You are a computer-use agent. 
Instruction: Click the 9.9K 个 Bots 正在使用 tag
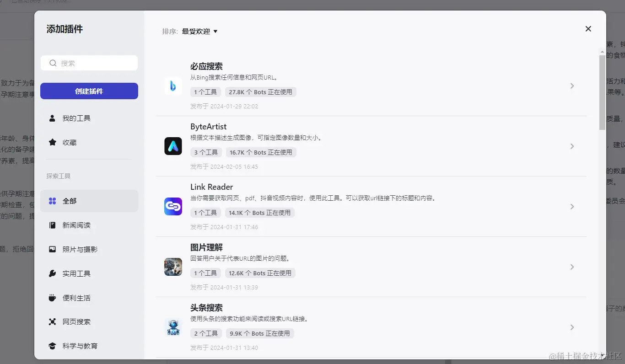pyautogui.click(x=260, y=333)
